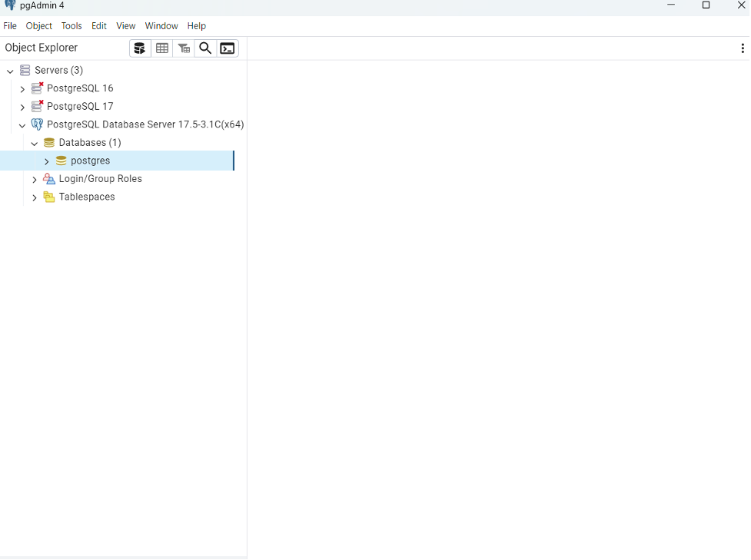
Task: Open the Object menu
Action: point(39,26)
